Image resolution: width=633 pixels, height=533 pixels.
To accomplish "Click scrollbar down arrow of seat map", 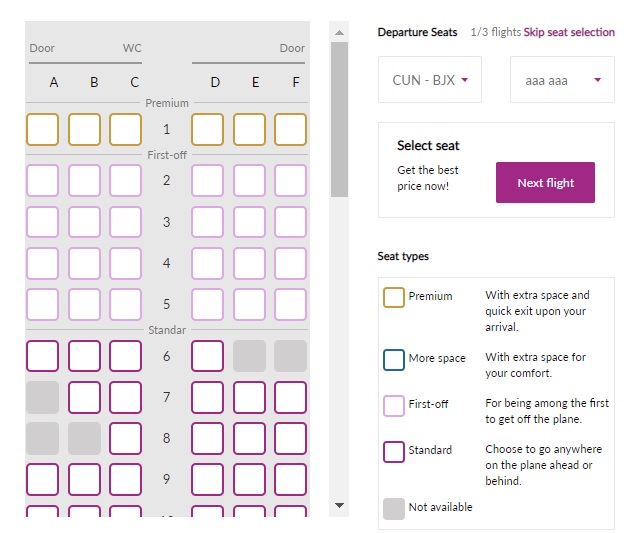I will click(x=340, y=505).
